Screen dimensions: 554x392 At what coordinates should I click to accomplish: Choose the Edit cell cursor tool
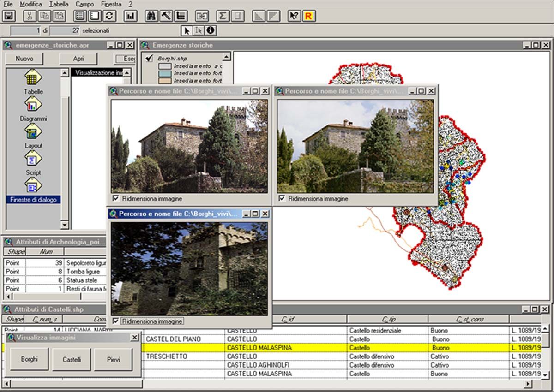tap(199, 30)
